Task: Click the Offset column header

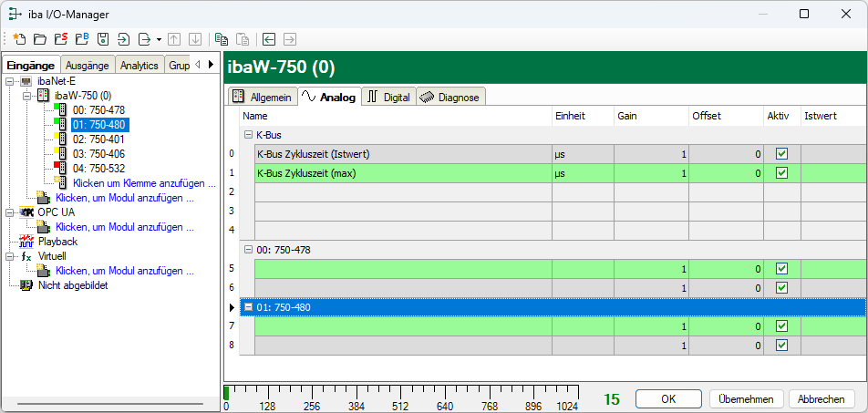Action: [x=726, y=117]
